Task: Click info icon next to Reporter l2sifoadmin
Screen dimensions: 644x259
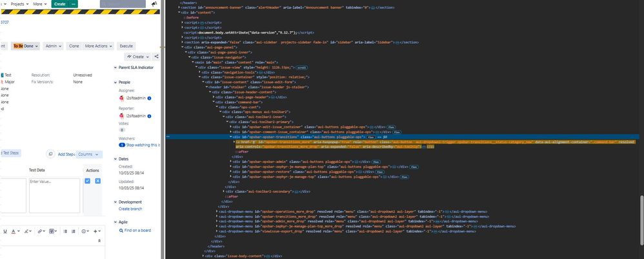Action: (x=149, y=116)
